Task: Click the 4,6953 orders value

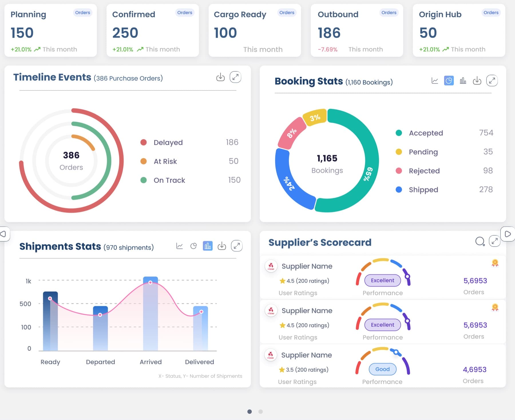Action: point(475,369)
